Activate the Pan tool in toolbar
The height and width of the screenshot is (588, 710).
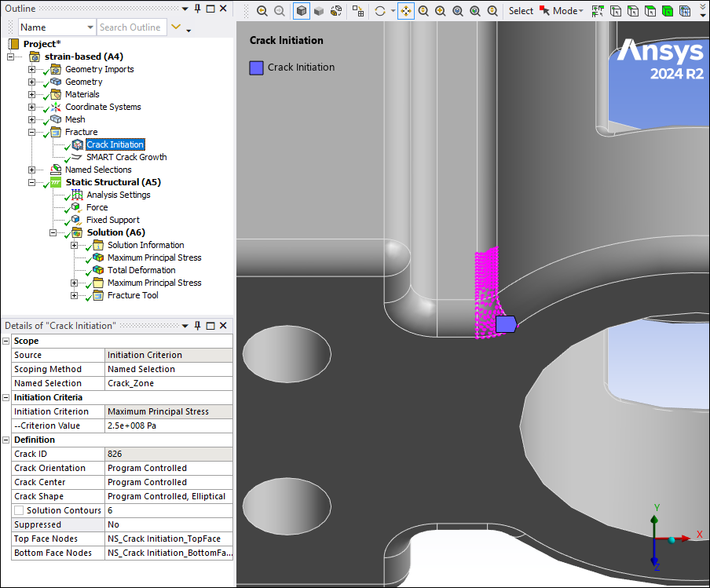[406, 11]
